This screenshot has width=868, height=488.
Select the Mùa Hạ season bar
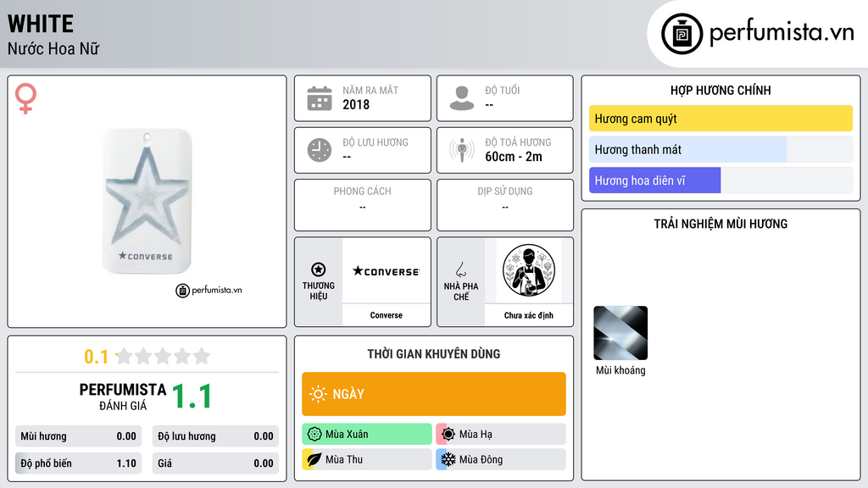tap(501, 435)
